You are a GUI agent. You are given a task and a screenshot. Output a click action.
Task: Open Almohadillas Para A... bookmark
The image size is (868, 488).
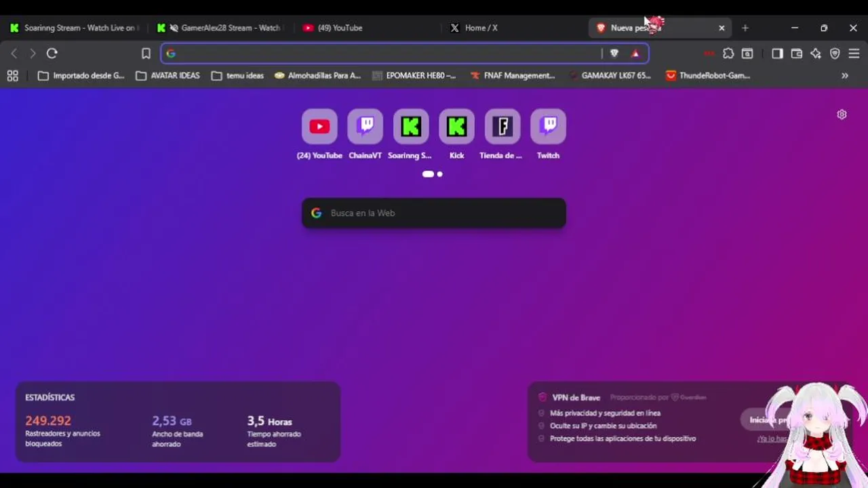pos(317,76)
